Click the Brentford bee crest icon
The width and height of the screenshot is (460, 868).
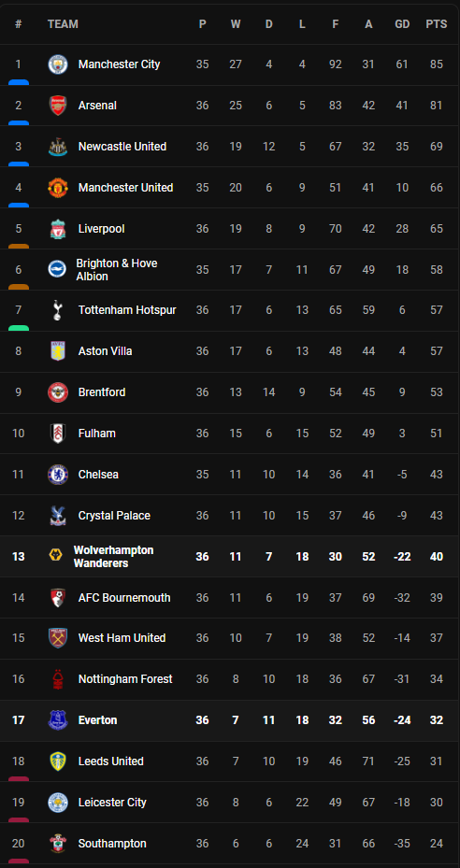click(58, 392)
